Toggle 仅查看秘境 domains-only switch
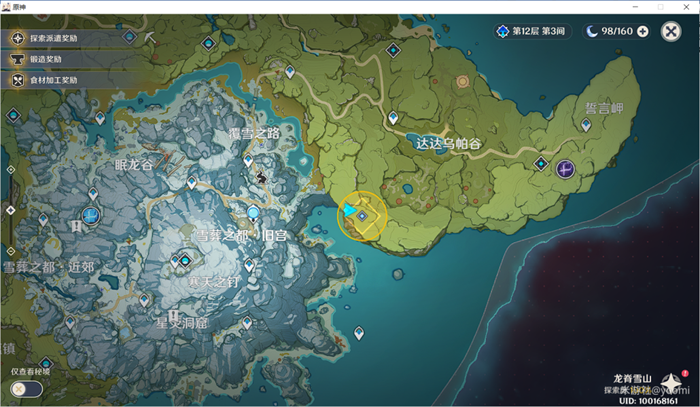 pos(26,389)
